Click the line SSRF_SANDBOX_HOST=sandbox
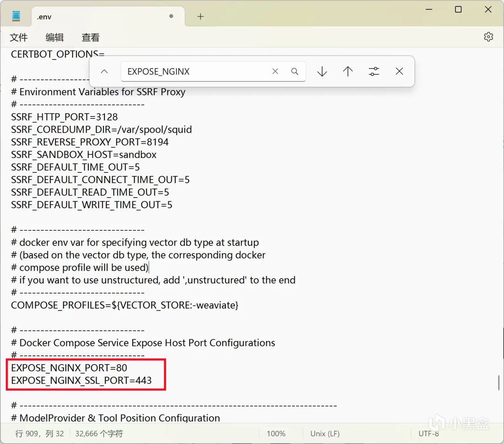 click(x=83, y=155)
